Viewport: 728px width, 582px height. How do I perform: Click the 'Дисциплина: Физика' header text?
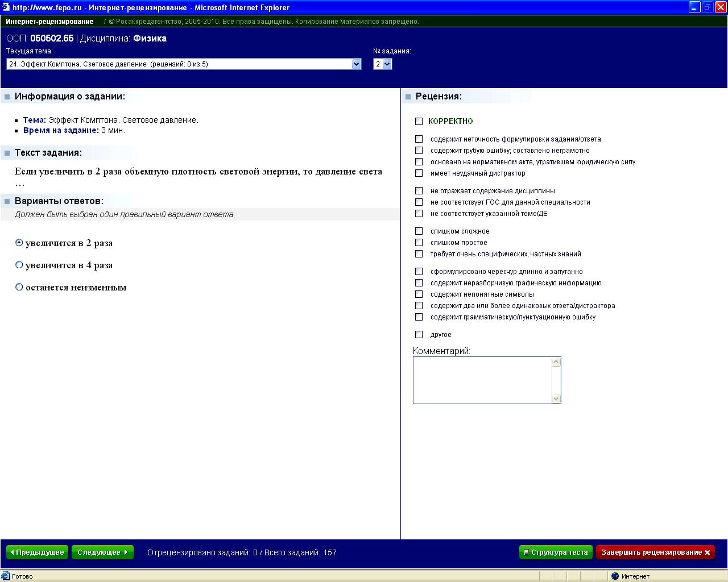[x=123, y=39]
